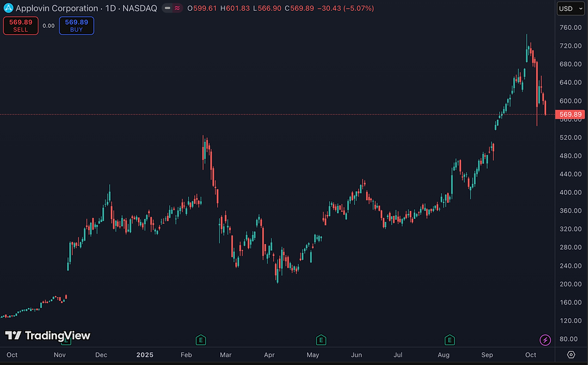
Task: Open the earnings marker above the Feb label
Action: coord(200,340)
